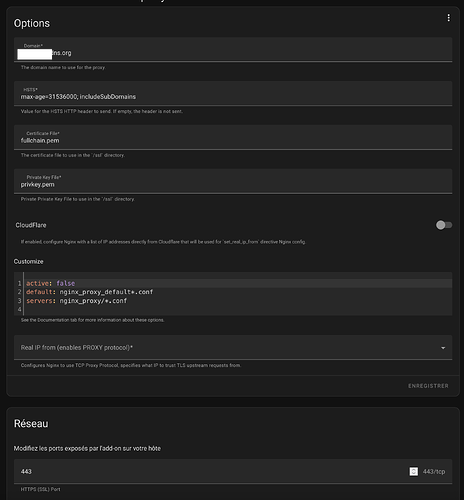Click the purple false value in editor

(66, 283)
